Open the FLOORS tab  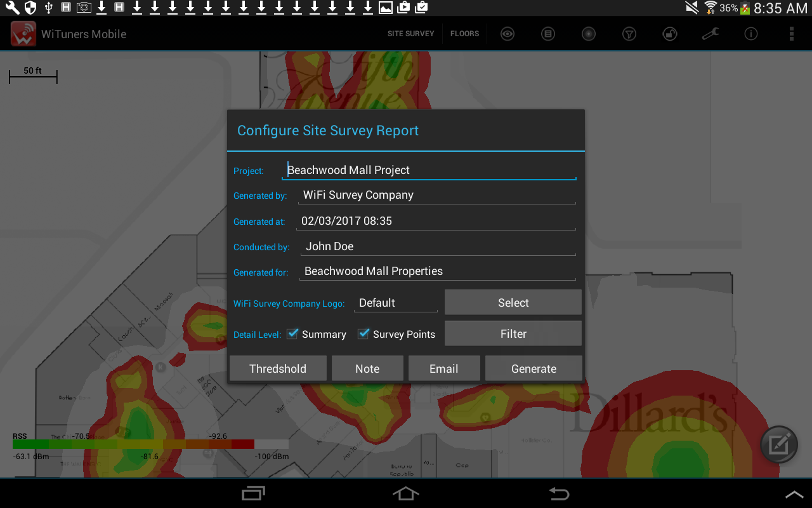point(465,34)
